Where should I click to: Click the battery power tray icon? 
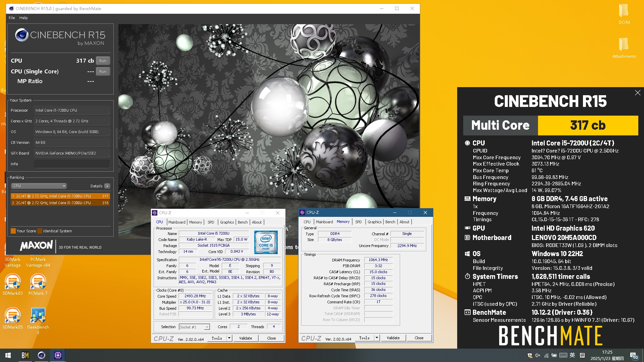554,355
